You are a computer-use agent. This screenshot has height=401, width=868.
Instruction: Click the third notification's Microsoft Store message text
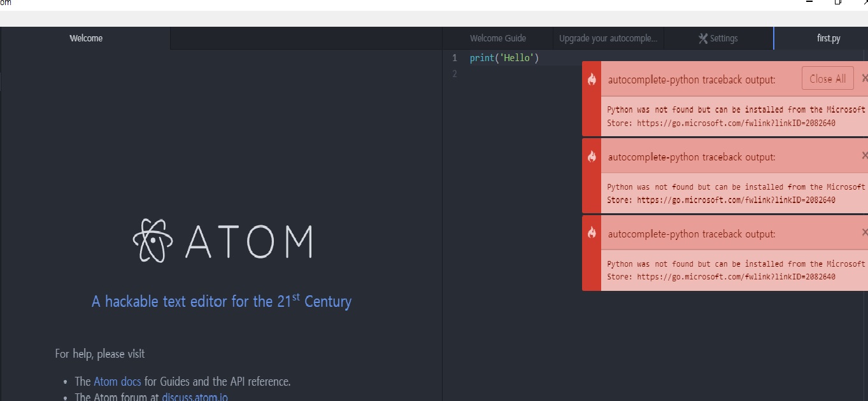[x=736, y=271]
